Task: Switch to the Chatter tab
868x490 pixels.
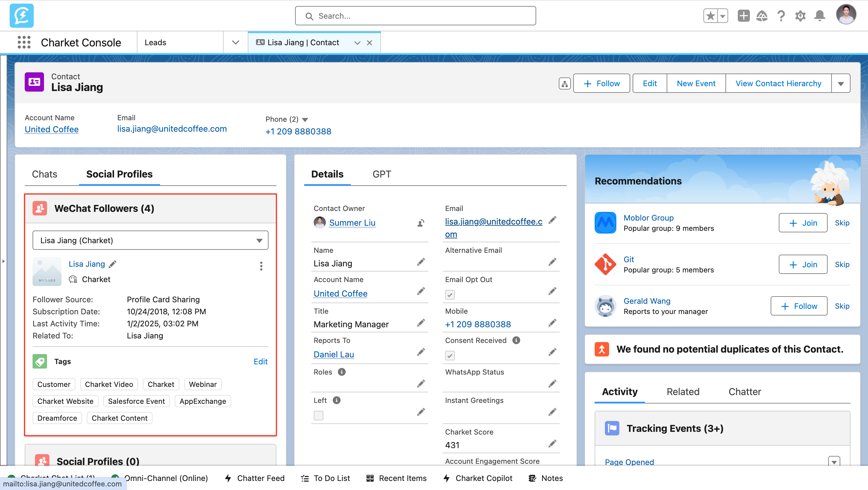Action: pos(745,391)
